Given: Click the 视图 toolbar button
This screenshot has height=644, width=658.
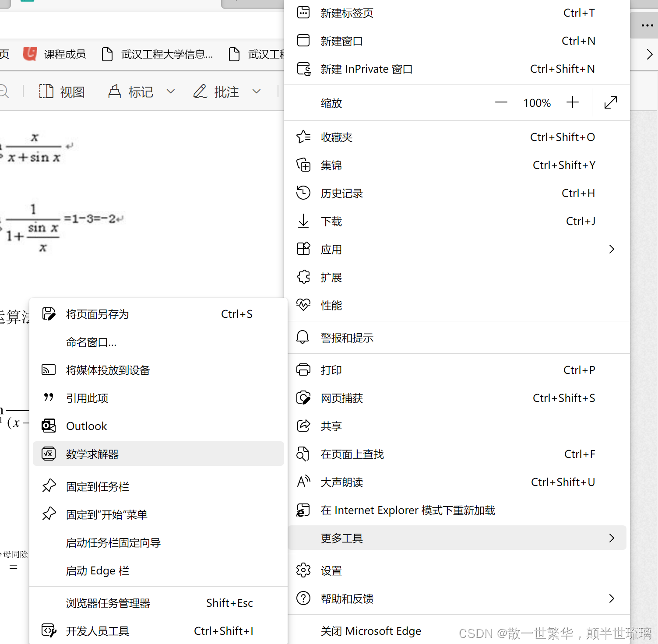Looking at the screenshot, I should pos(61,91).
